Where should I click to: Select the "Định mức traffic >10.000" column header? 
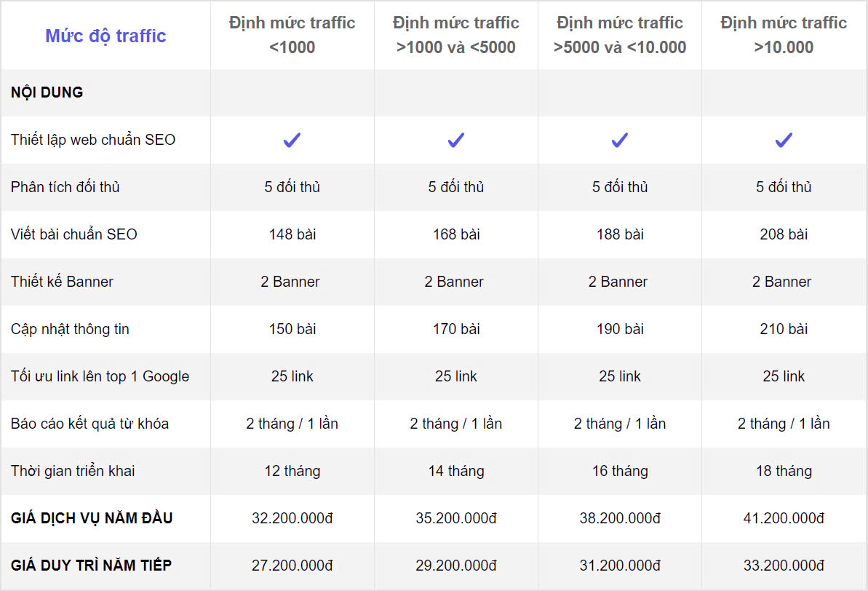[x=784, y=35]
